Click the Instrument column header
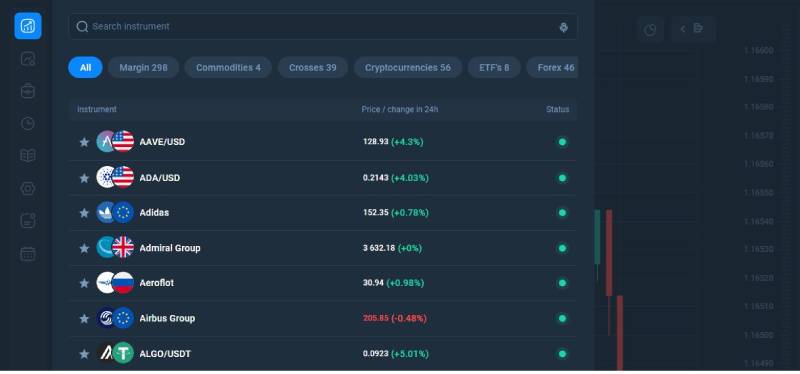 [97, 109]
